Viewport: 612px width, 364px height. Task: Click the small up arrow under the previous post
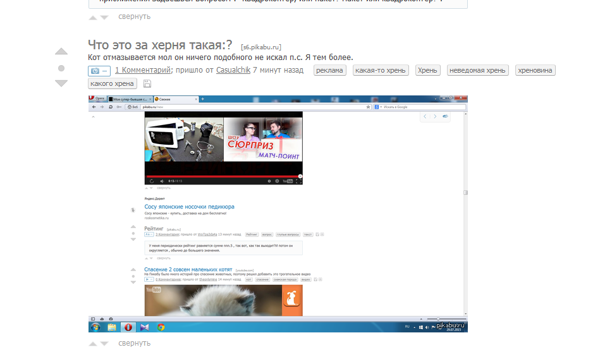(x=92, y=17)
